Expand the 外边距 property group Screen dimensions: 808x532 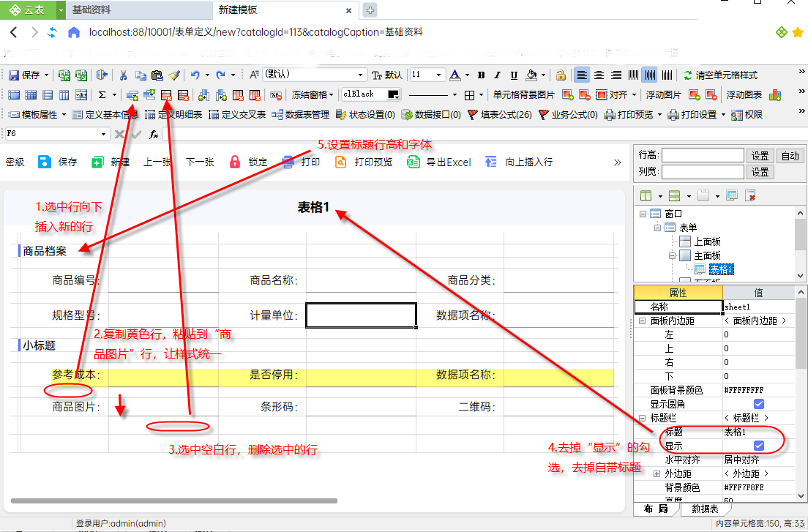point(656,473)
